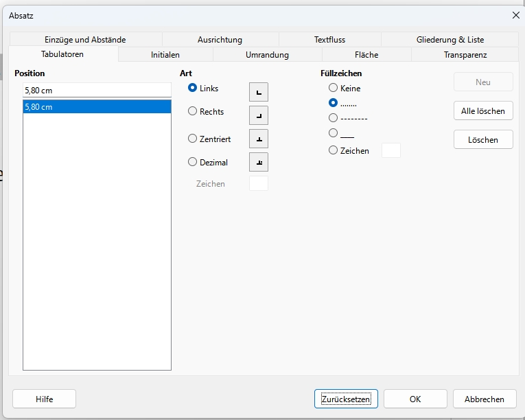Confirm the dialog with OK
The image size is (525, 420).
pyautogui.click(x=415, y=399)
